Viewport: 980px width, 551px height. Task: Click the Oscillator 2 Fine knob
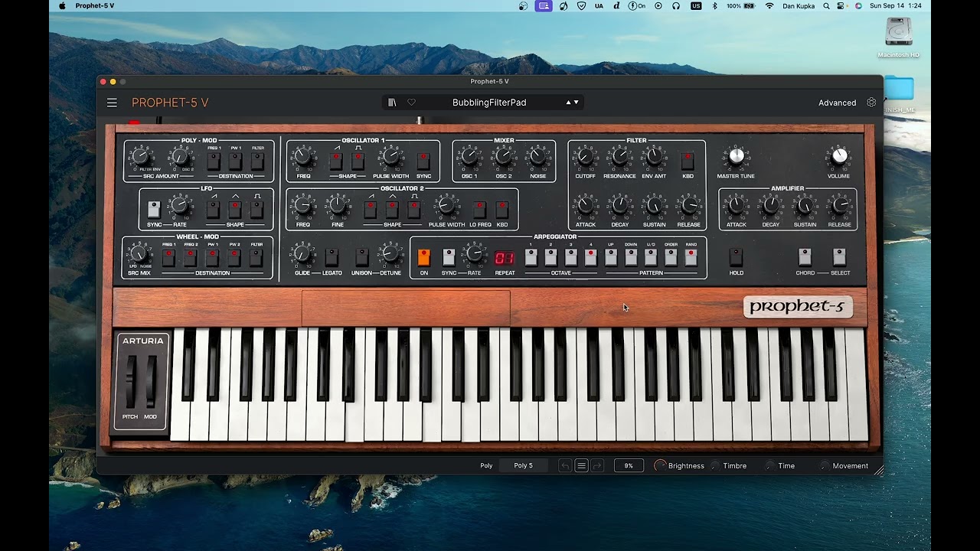click(x=337, y=205)
